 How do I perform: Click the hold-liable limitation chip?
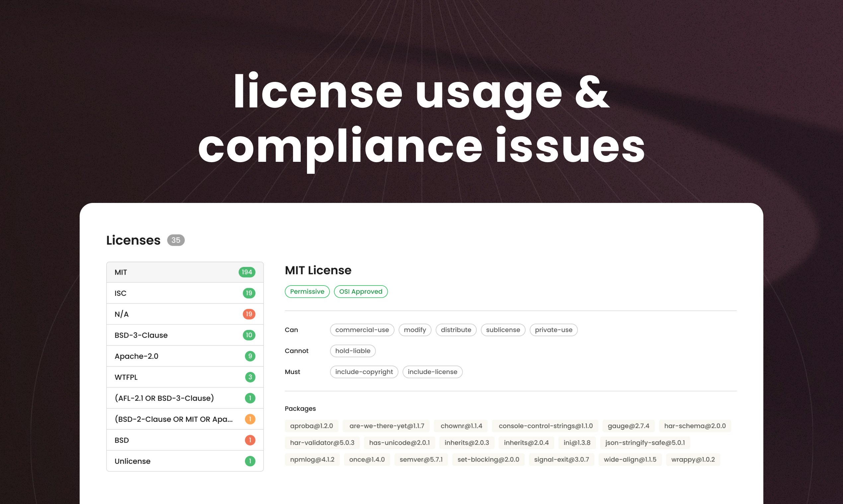pos(353,351)
